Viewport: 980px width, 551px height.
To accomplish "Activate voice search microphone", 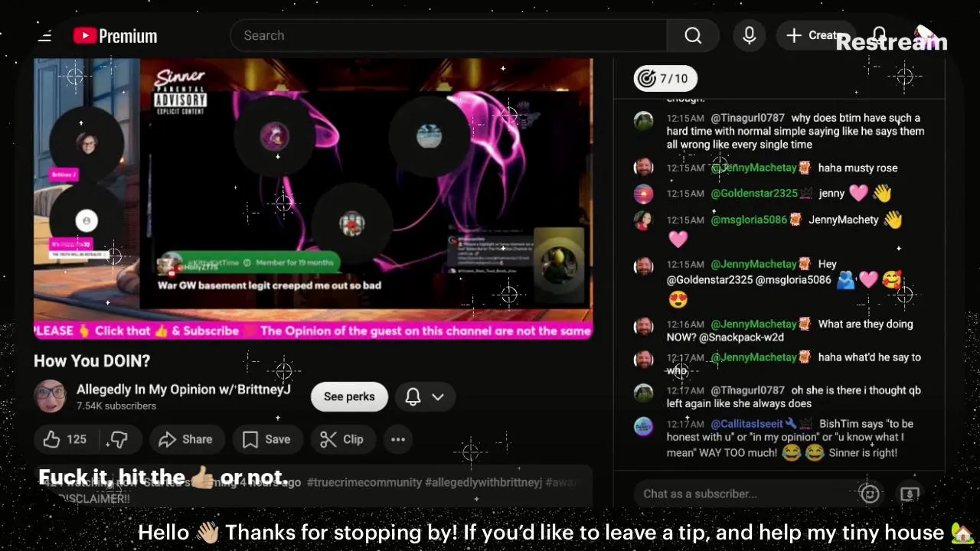I will coord(750,36).
